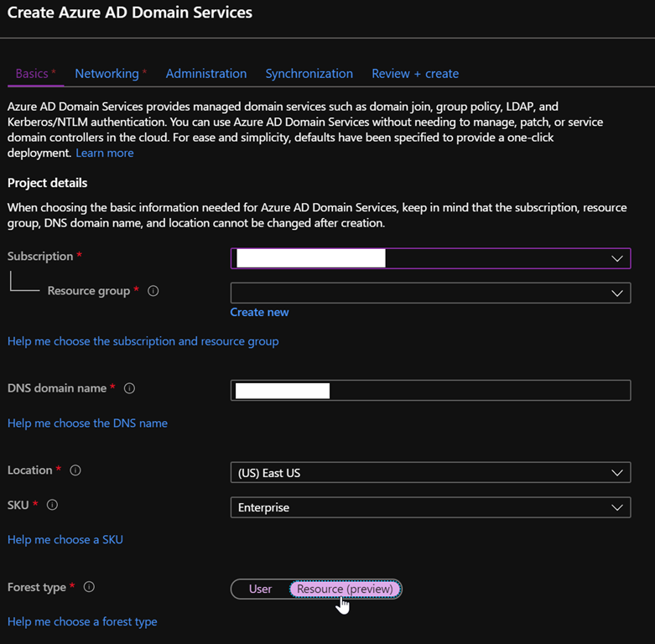Click Help me choose a SKU

65,539
